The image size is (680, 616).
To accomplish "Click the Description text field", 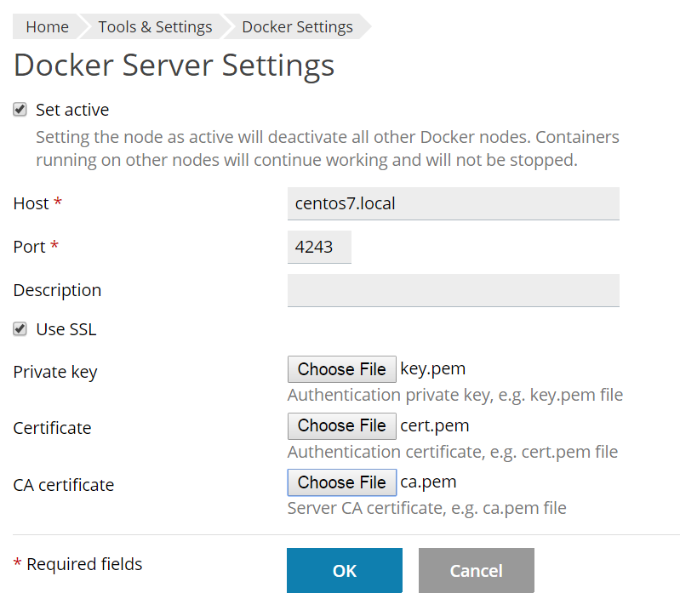I will point(453,290).
